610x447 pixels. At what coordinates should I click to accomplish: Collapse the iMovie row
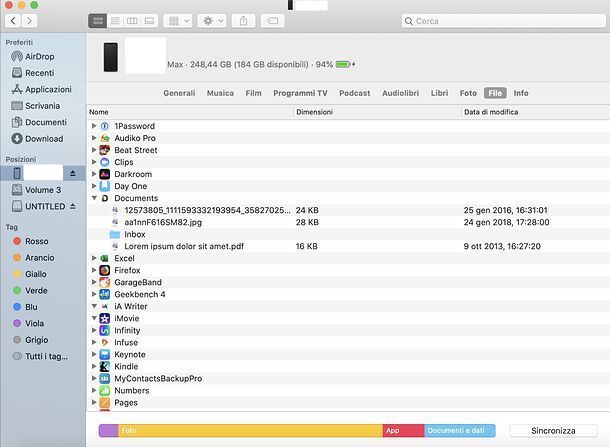94,318
